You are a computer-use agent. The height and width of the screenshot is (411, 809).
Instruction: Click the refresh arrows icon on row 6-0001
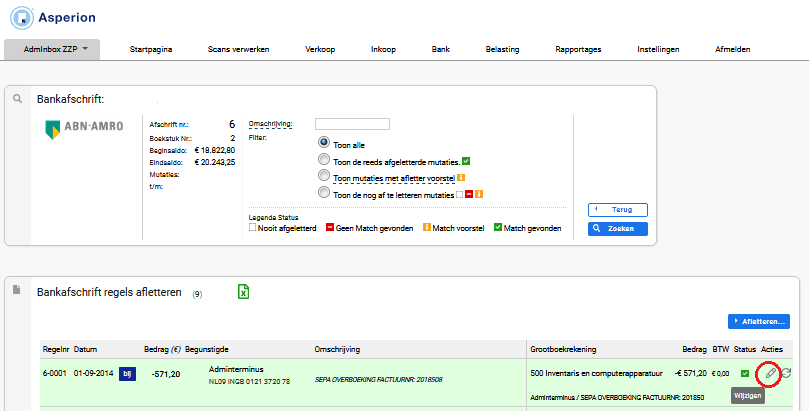click(786, 373)
